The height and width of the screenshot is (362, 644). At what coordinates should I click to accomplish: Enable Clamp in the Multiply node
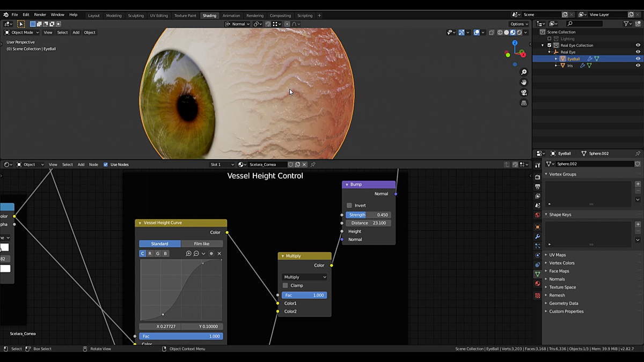pyautogui.click(x=286, y=285)
